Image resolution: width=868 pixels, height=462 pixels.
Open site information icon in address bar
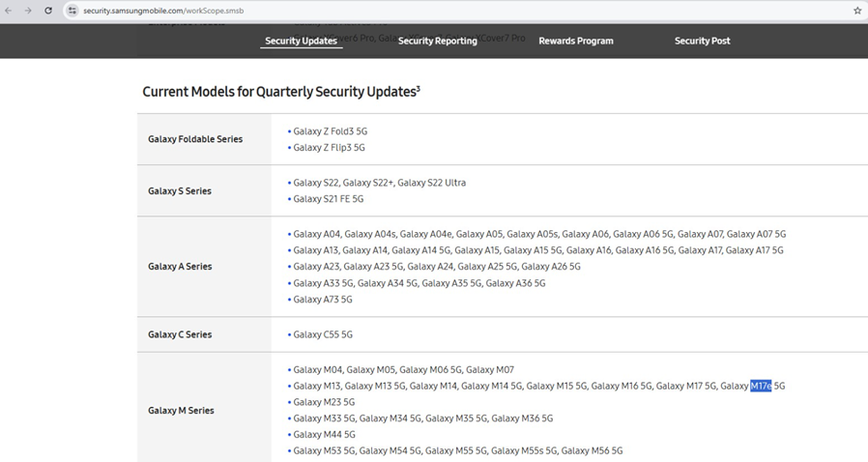(x=72, y=11)
